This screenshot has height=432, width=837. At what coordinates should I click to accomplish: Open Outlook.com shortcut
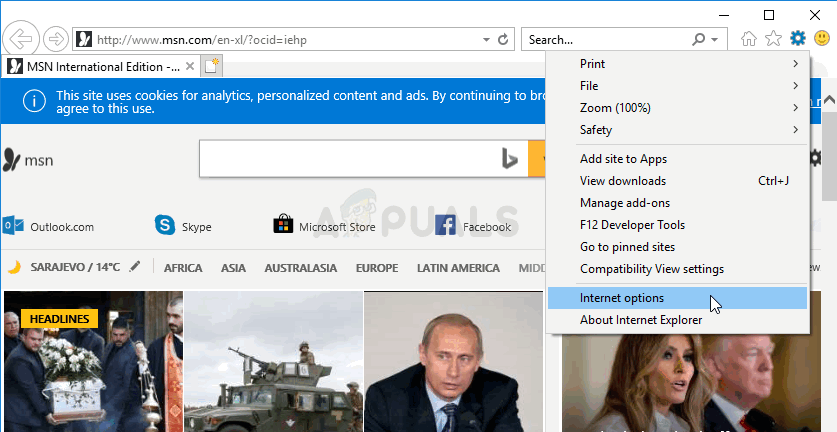tap(48, 226)
